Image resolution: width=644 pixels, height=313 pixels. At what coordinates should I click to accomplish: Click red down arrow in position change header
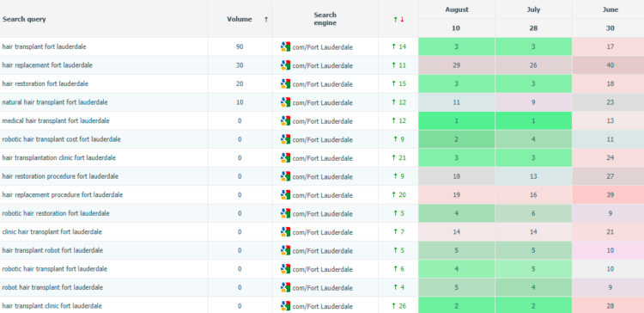pos(402,19)
